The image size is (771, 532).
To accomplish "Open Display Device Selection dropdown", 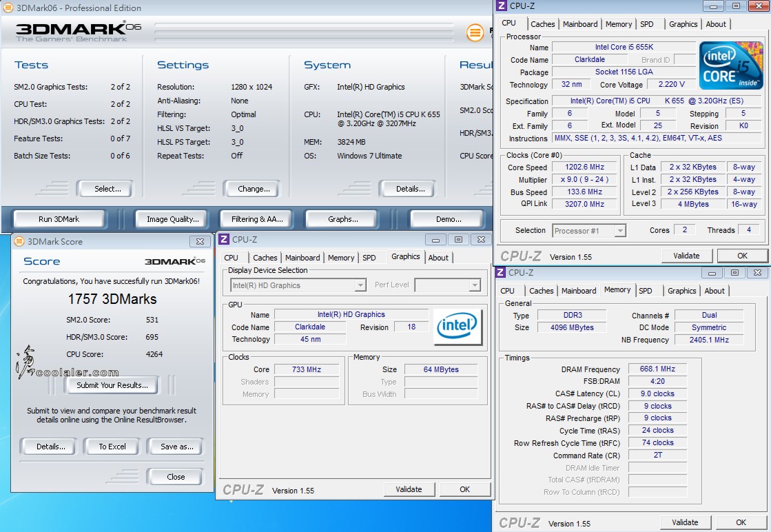I will point(360,285).
